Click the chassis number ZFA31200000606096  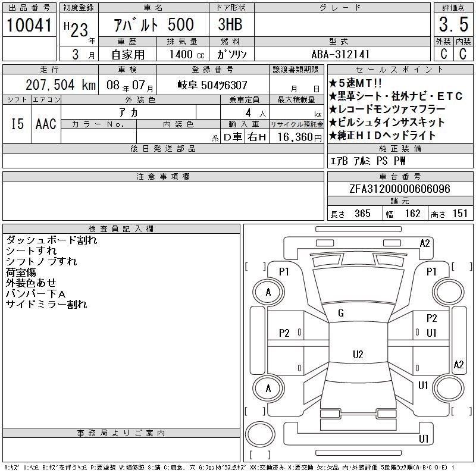click(400, 189)
